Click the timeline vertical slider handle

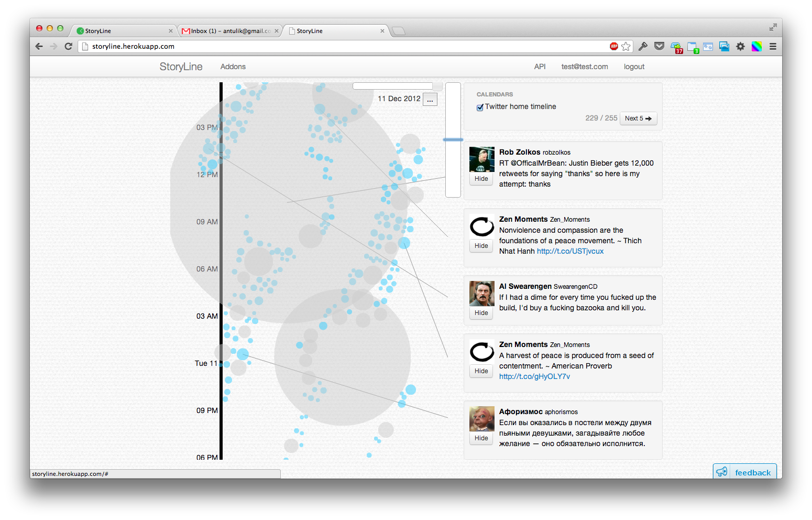(x=453, y=139)
